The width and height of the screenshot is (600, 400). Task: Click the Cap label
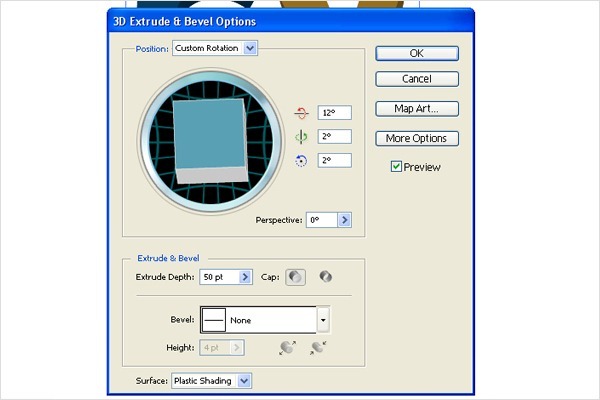pos(270,277)
